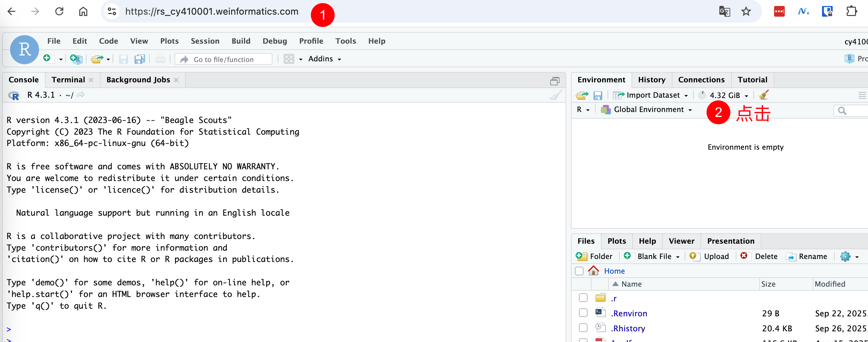The height and width of the screenshot is (342, 868).
Task: Click the New File plus icon
Action: 48,59
